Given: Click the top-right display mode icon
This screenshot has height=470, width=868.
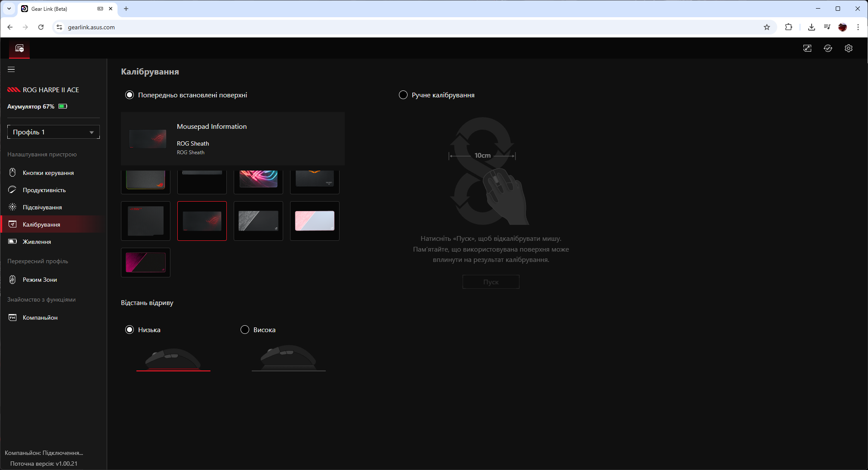Looking at the screenshot, I should (x=807, y=48).
